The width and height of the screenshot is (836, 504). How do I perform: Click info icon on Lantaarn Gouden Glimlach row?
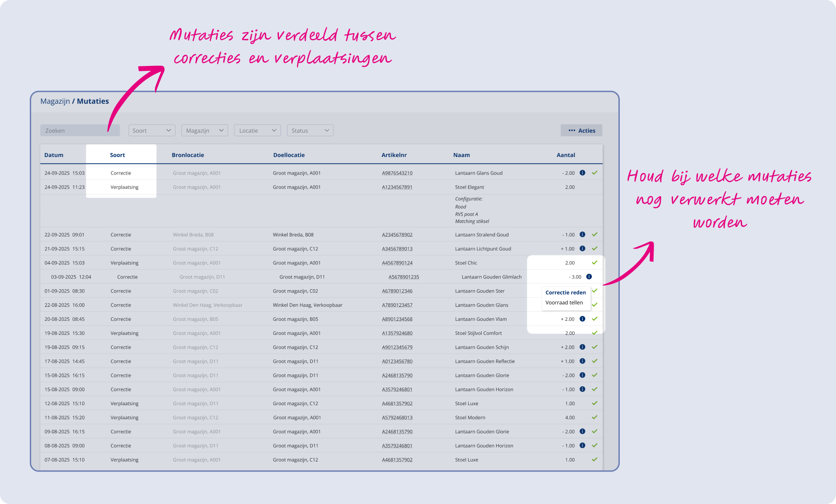pyautogui.click(x=589, y=277)
